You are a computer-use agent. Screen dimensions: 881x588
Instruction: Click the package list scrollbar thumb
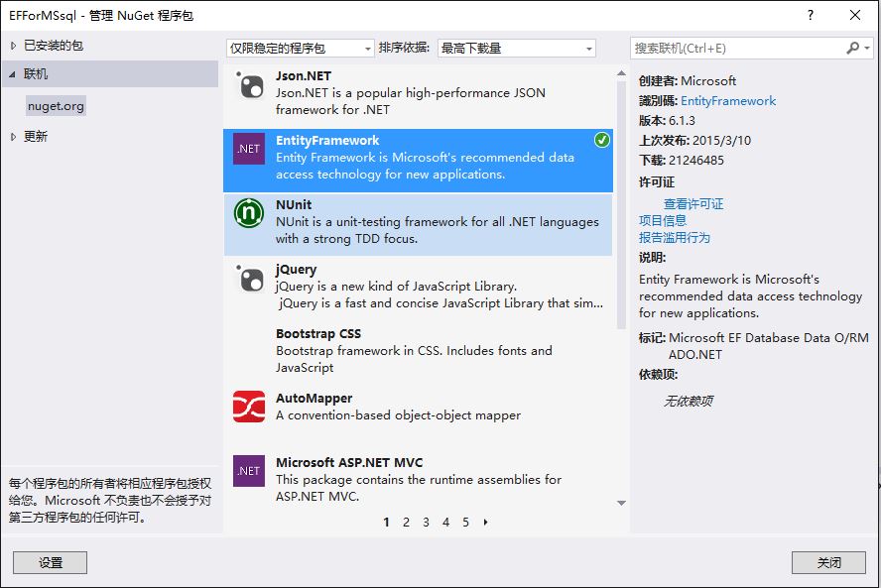pyautogui.click(x=621, y=205)
